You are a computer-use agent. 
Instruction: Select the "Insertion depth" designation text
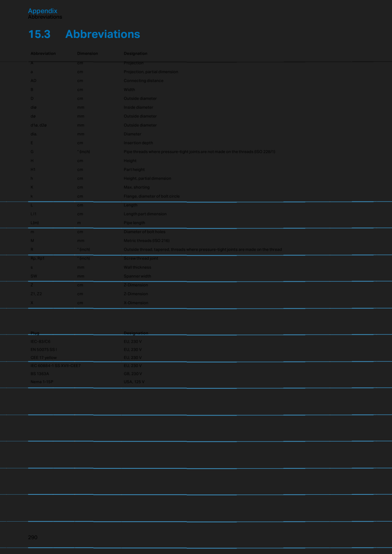click(x=138, y=143)
